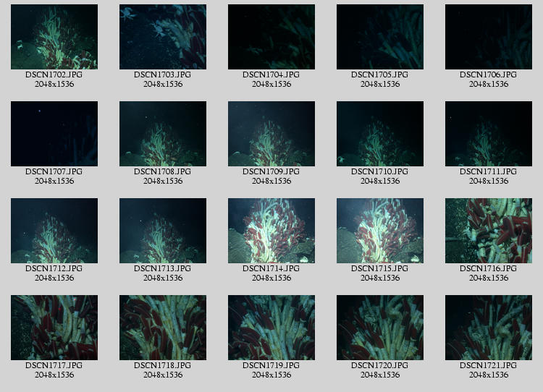543x392 pixels.
Task: Choose the DSCN1711.JPG picture
Action: 489,134
